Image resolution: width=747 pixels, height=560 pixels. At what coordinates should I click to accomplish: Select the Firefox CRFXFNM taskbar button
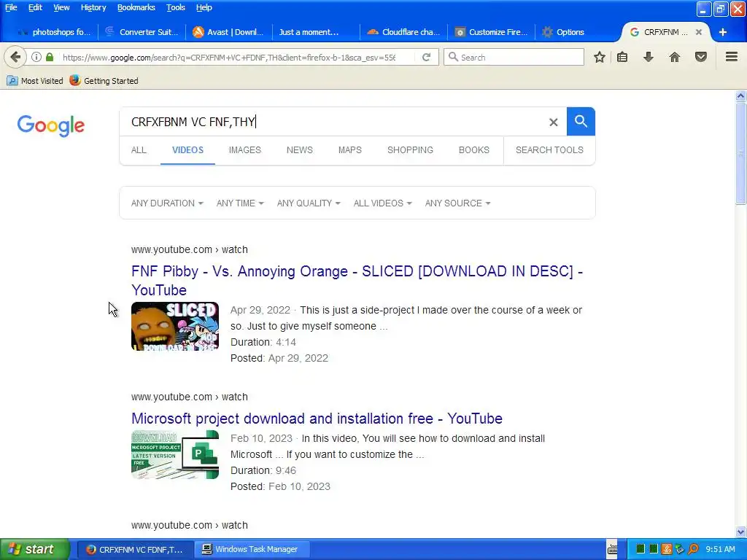tap(135, 550)
